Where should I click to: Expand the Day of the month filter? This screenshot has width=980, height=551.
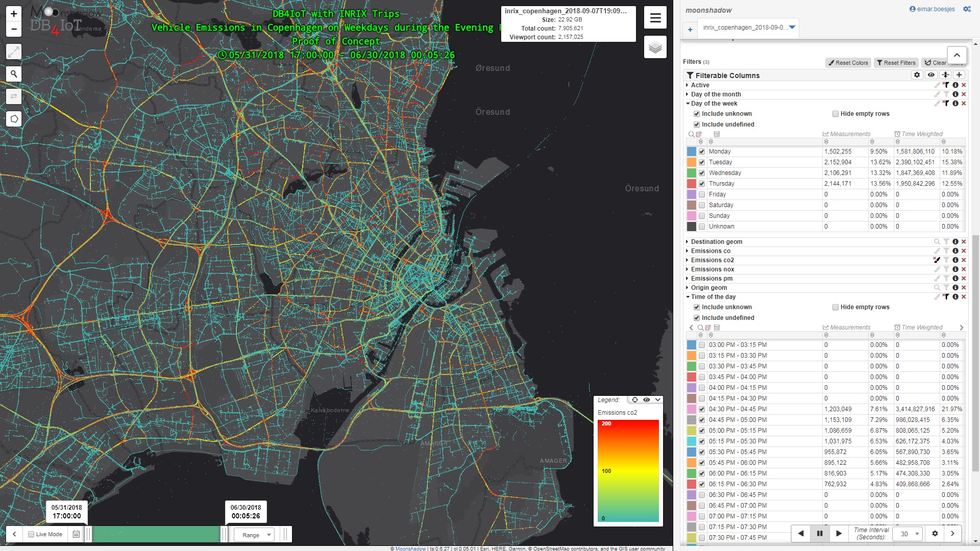coord(688,94)
